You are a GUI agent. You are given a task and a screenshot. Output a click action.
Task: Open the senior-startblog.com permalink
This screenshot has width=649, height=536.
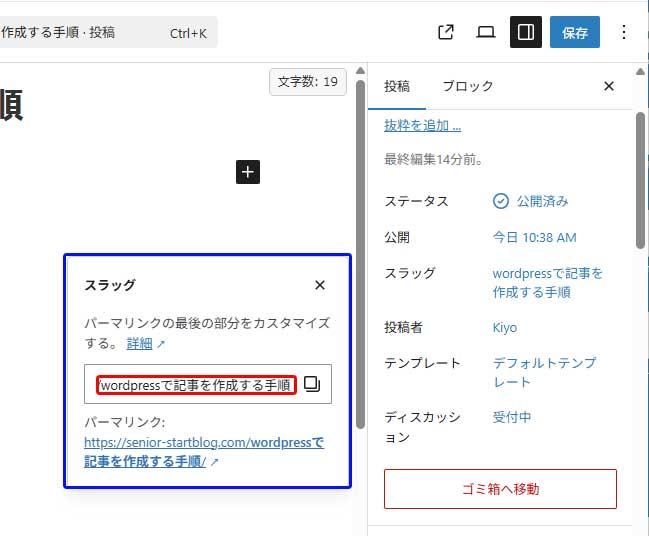coord(203,451)
